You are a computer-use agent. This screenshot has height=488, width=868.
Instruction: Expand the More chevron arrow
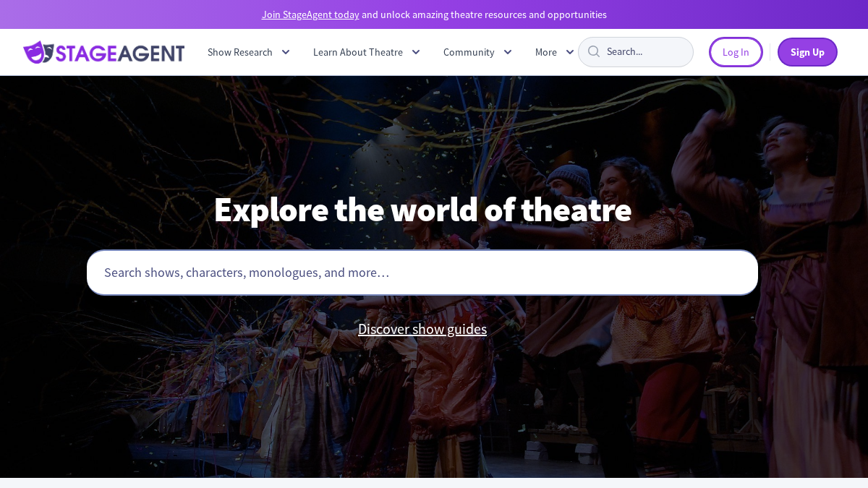pyautogui.click(x=570, y=52)
